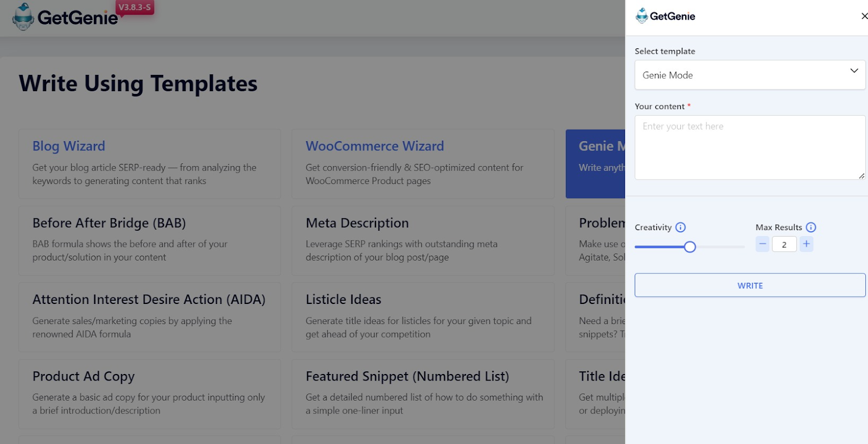The width and height of the screenshot is (868, 444).
Task: Open the Blog Wizard template
Action: tap(150, 164)
